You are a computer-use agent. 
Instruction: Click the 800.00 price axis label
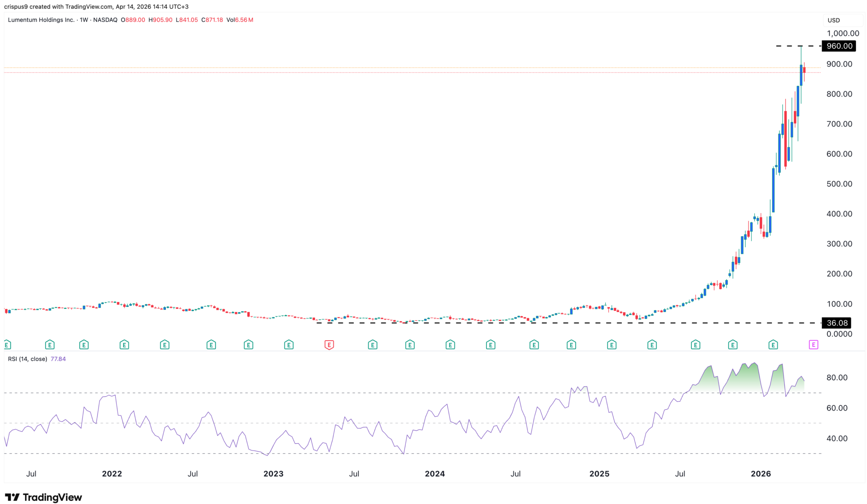(840, 94)
